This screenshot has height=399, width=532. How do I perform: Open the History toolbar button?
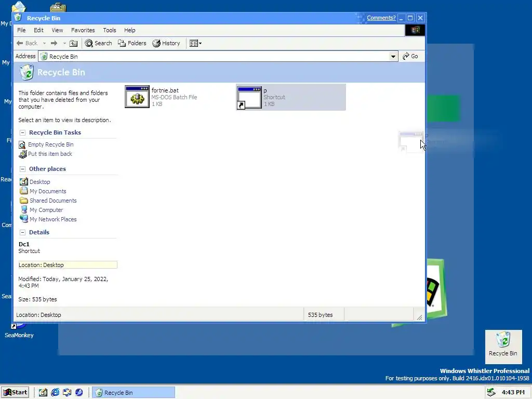[x=166, y=43]
